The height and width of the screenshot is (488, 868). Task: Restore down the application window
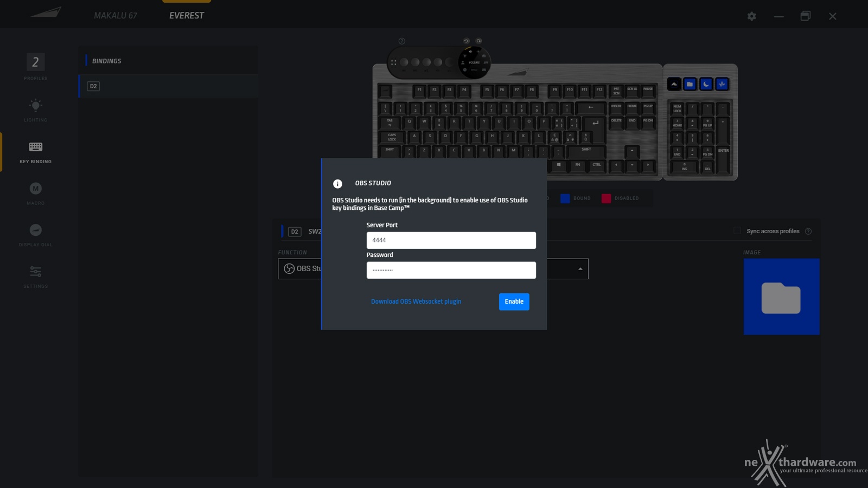click(x=806, y=16)
